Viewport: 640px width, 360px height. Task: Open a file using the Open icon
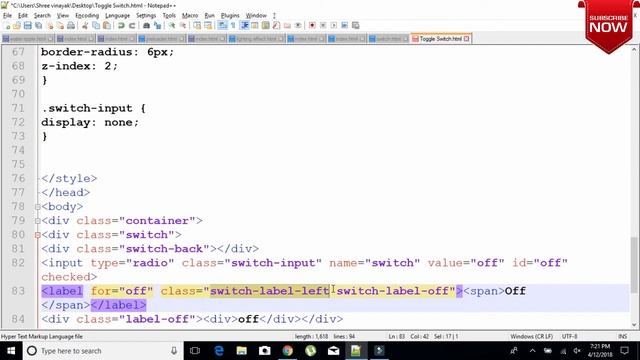click(17, 25)
